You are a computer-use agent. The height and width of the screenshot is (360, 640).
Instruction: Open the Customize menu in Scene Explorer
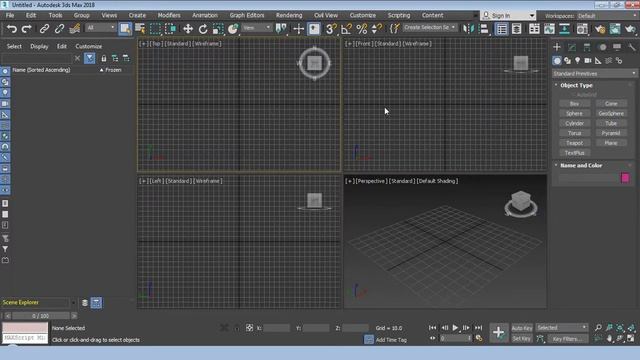(x=89, y=46)
